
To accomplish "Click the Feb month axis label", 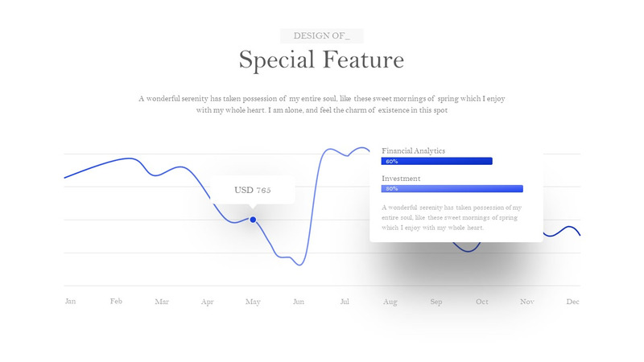I will [x=116, y=302].
